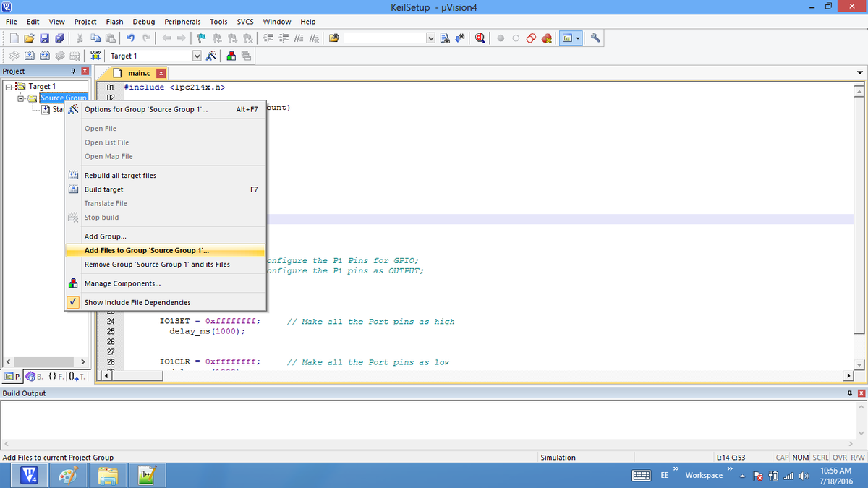Click inside the find text input field

383,38
